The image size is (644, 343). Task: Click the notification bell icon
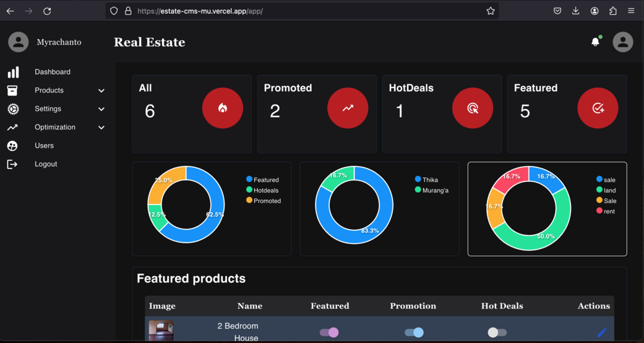click(595, 42)
